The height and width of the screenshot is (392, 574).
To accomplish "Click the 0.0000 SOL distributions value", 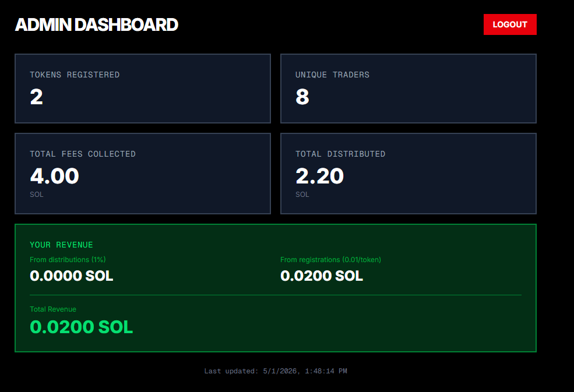I will coord(71,276).
